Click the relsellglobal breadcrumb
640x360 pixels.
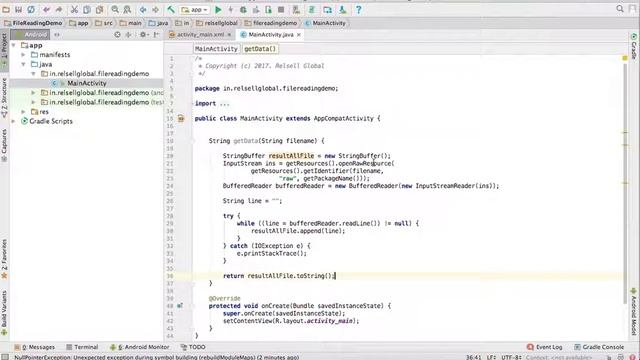pyautogui.click(x=217, y=23)
